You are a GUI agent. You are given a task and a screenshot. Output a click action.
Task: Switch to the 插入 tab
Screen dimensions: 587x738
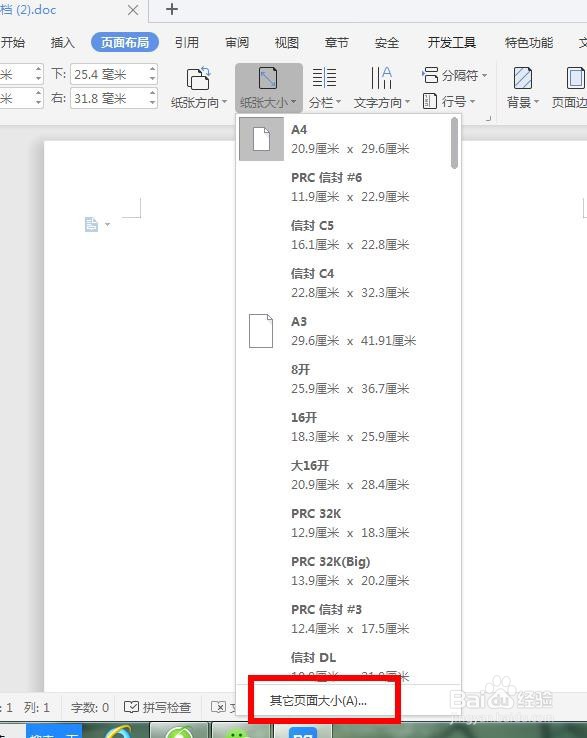point(63,43)
